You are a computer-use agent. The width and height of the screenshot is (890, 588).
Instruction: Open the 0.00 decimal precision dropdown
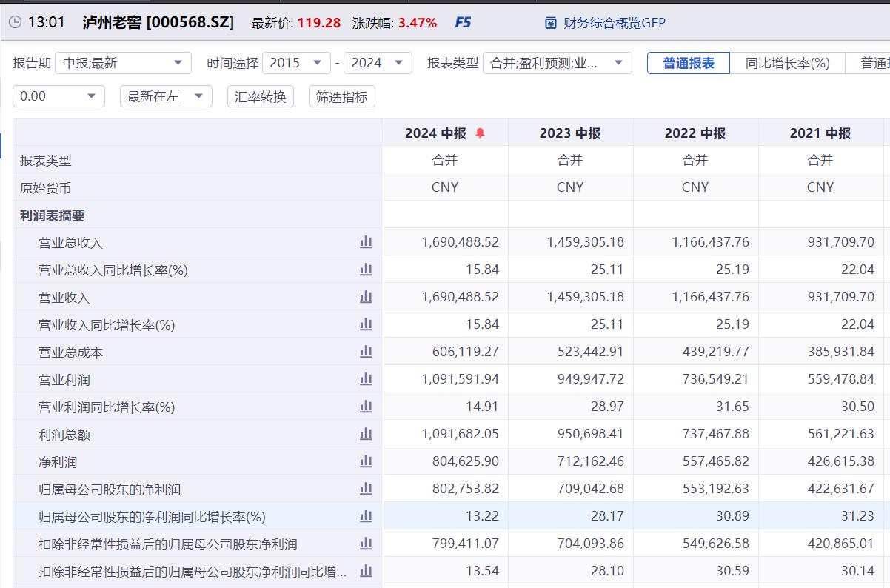(x=58, y=96)
